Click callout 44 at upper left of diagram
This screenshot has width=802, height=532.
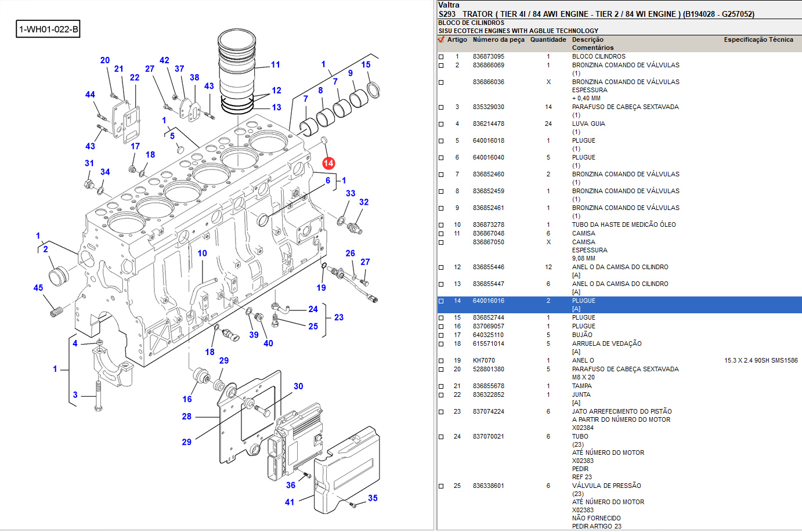point(90,95)
